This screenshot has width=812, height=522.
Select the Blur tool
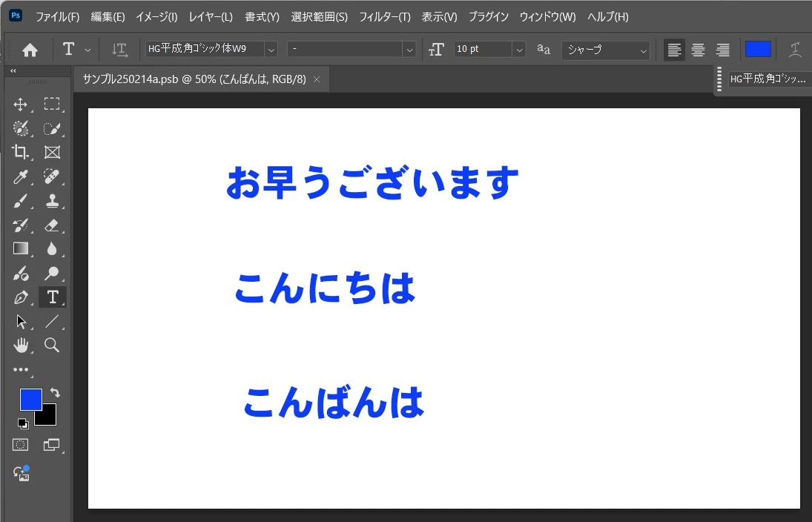click(x=52, y=248)
